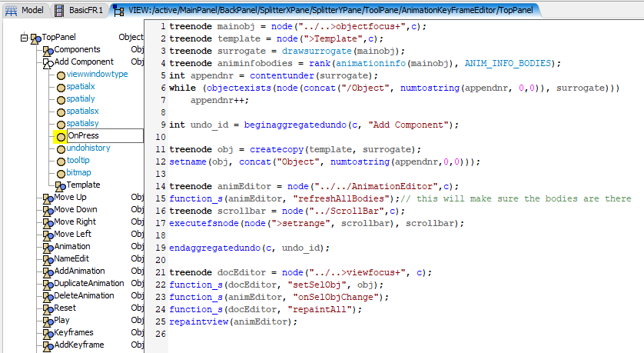Select the undohistory node in tree
Image resolution: width=644 pixels, height=353 pixels.
(x=88, y=148)
